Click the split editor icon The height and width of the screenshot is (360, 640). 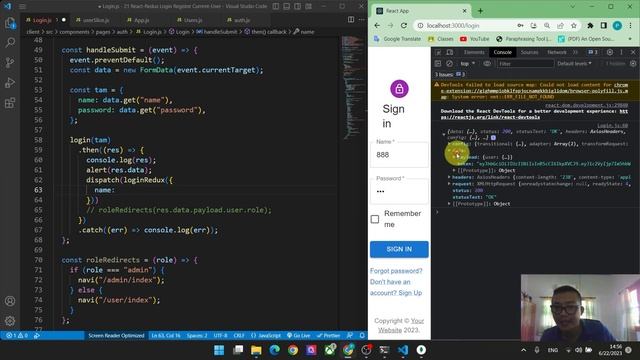pos(351,20)
